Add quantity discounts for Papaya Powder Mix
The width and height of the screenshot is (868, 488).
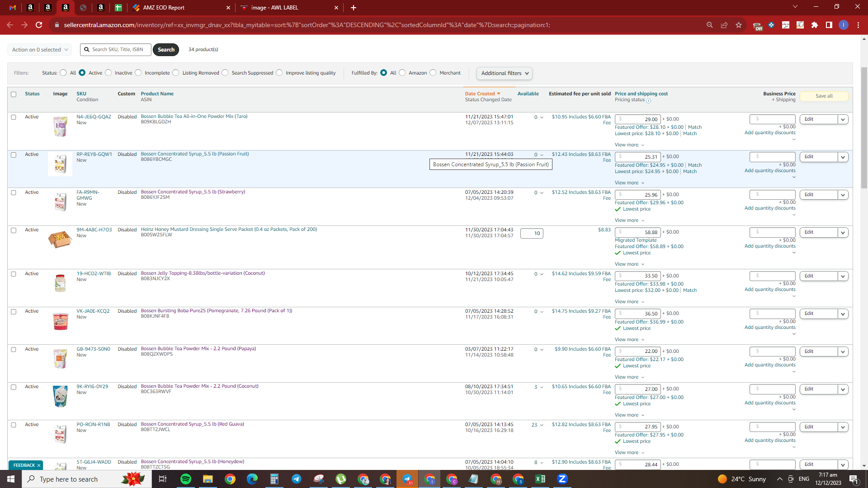click(770, 365)
